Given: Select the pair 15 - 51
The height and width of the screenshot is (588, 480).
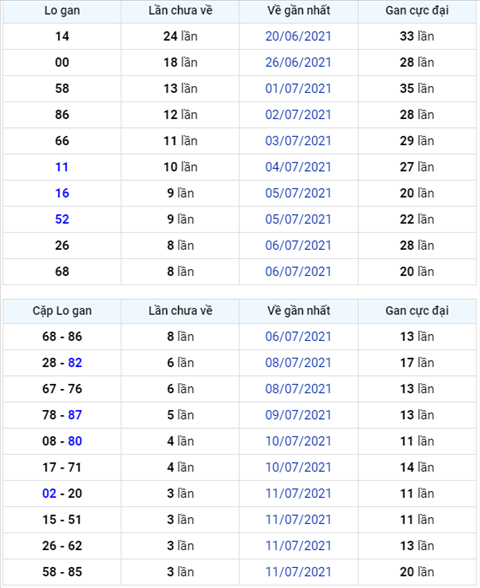Looking at the screenshot, I should (x=62, y=520).
